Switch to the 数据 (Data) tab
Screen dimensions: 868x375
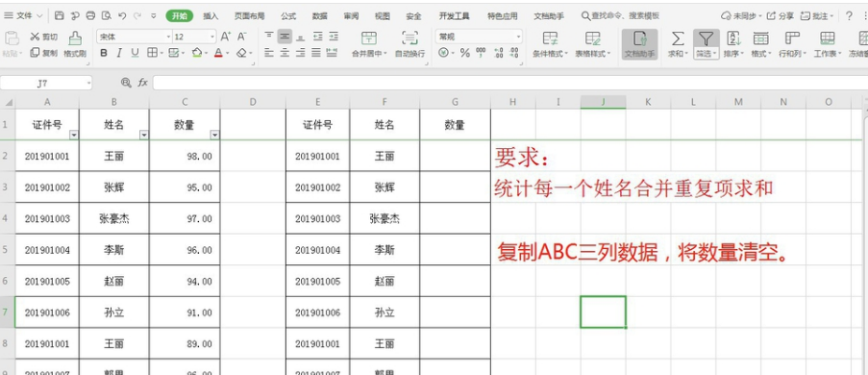coord(319,15)
